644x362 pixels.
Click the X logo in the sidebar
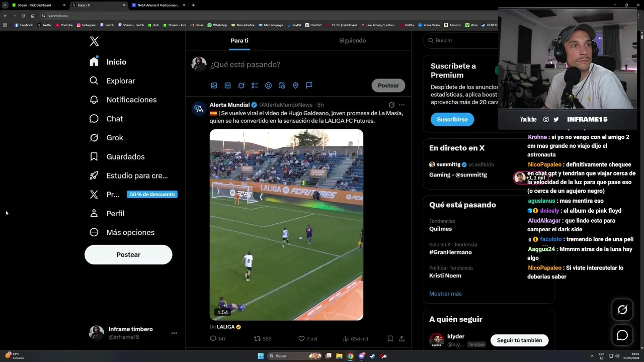coord(94,41)
